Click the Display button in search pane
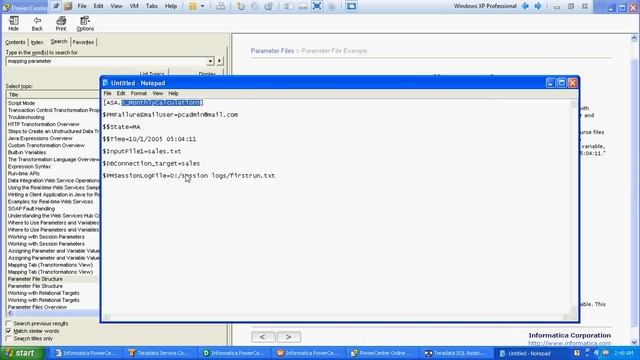Screen dimensions: 640x360 coord(207,74)
